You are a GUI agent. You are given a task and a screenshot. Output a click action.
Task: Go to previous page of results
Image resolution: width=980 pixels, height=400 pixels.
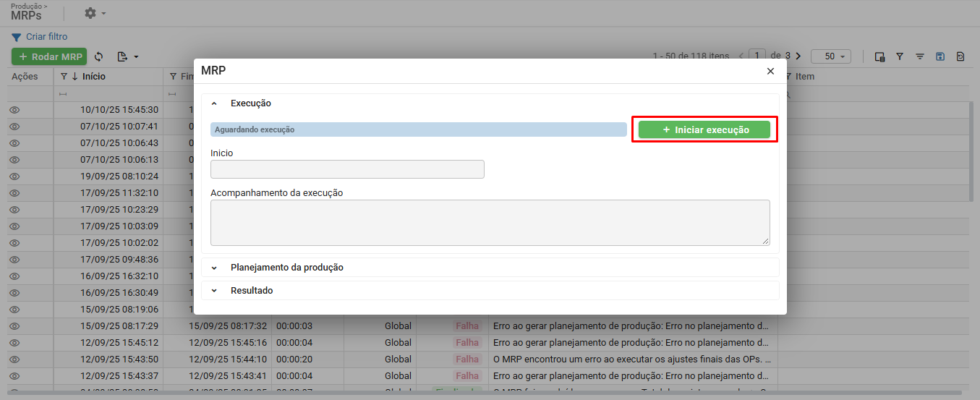[x=741, y=56]
